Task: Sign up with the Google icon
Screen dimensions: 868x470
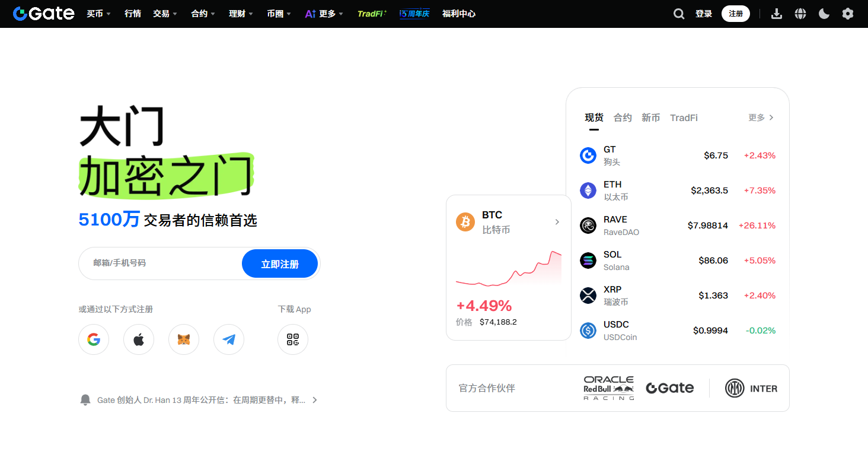Action: coord(94,339)
